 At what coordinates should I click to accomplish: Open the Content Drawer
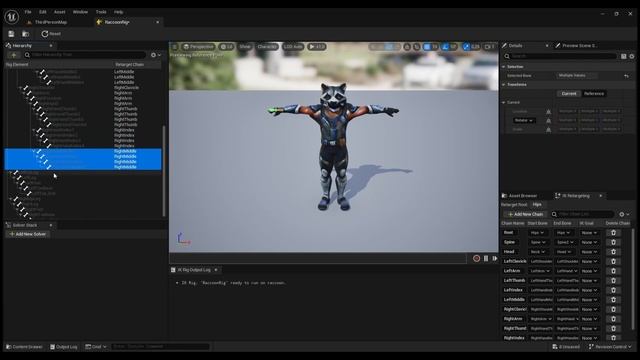pyautogui.click(x=24, y=347)
